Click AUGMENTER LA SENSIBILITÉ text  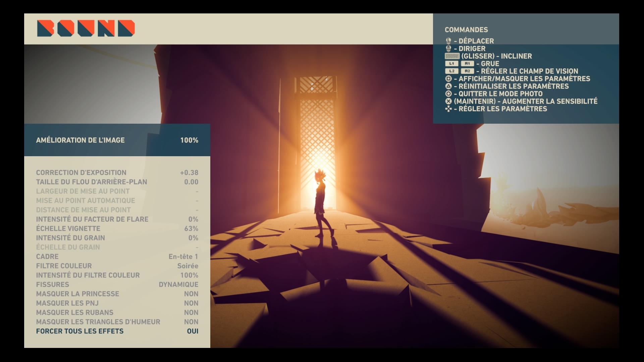[550, 101]
